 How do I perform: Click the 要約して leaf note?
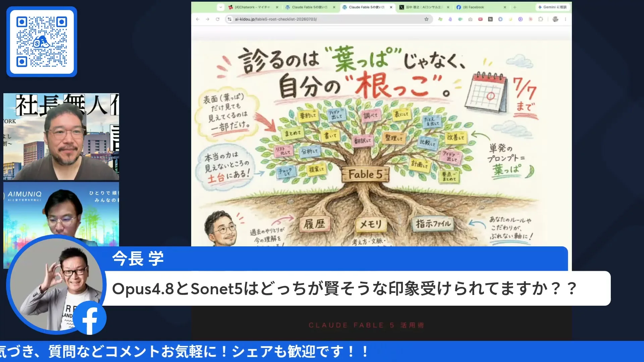click(308, 116)
